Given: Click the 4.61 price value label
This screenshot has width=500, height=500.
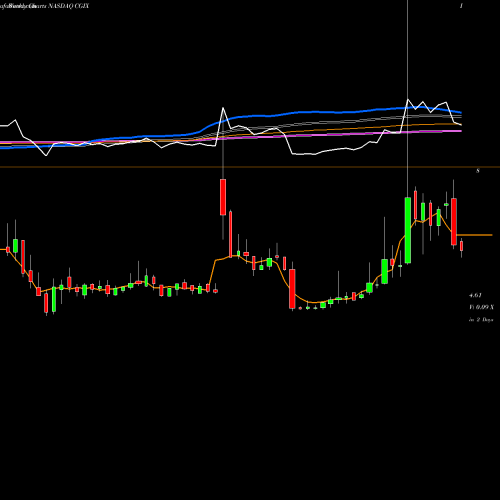Looking at the screenshot, I should coord(475,295).
